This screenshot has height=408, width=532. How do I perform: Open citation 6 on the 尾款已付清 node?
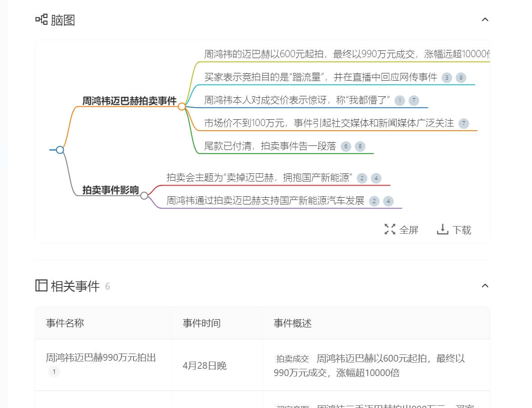346,146
